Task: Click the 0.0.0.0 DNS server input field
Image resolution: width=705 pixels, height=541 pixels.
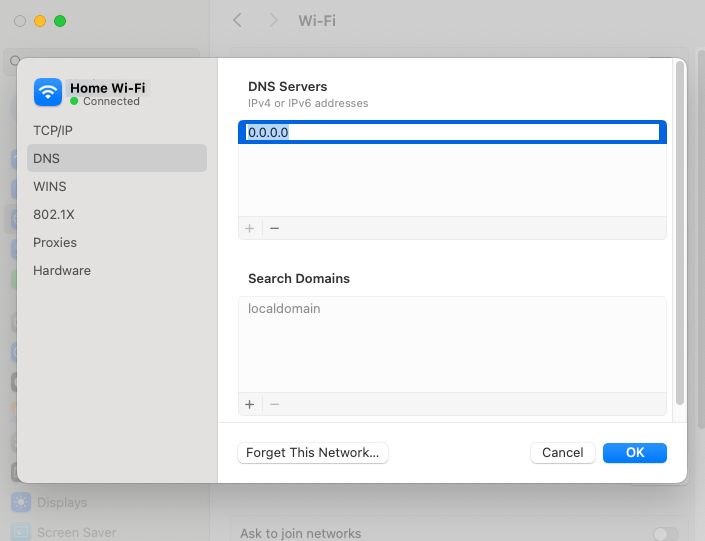Action: [x=452, y=132]
